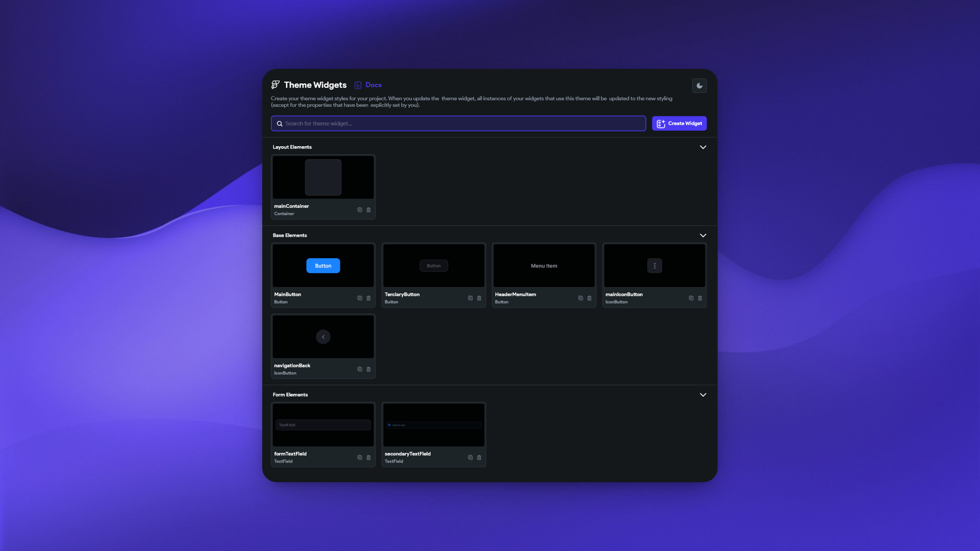Collapse the Layout Elements section
The image size is (980, 551).
coord(703,147)
